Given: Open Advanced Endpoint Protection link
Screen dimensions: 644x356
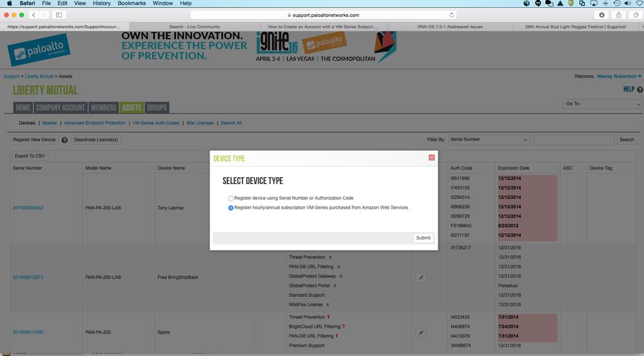Looking at the screenshot, I should coord(95,123).
